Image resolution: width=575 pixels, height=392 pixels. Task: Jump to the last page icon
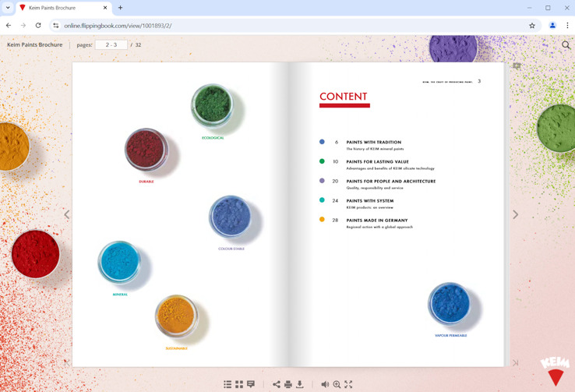(515, 362)
